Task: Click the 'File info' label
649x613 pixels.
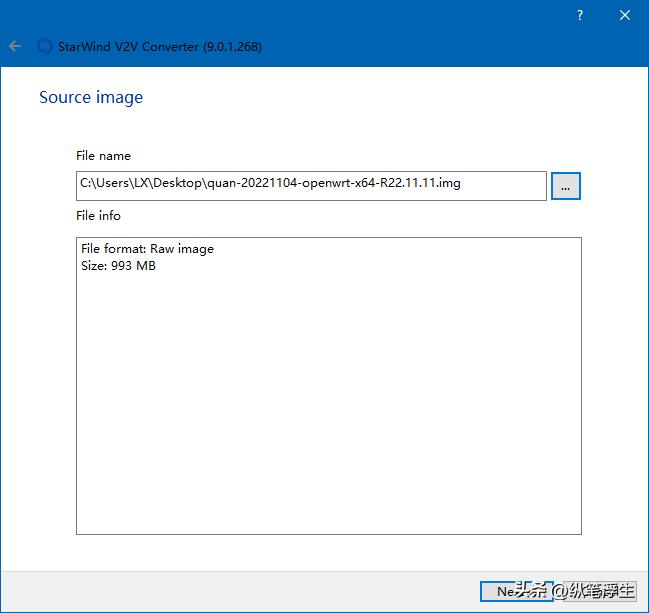Action: pyautogui.click(x=98, y=216)
